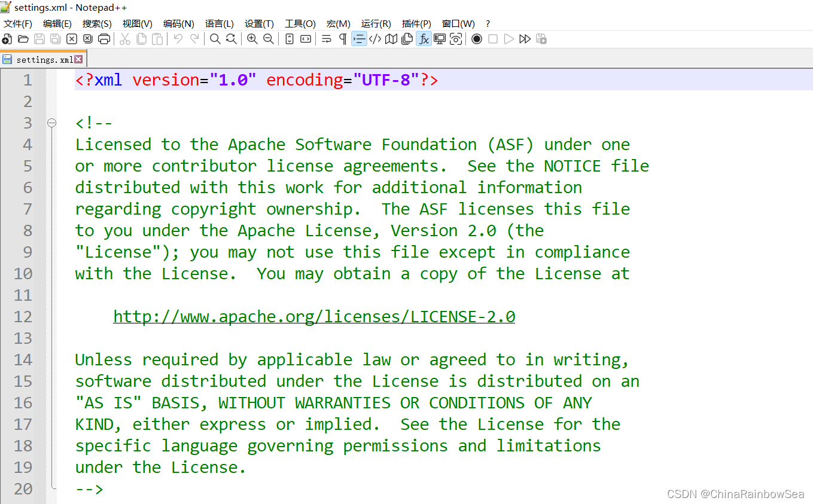Open the 插件(P) menu
This screenshot has height=504, width=813.
(416, 24)
